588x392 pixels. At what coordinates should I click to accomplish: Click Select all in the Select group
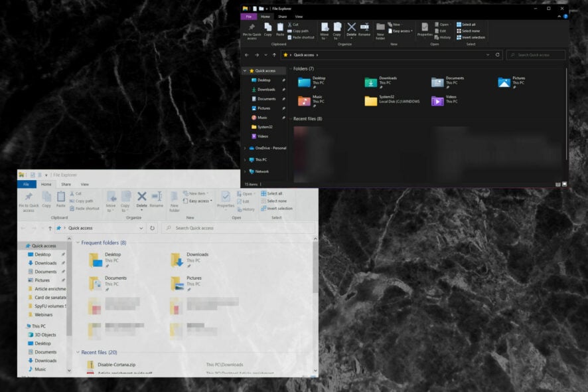275,192
